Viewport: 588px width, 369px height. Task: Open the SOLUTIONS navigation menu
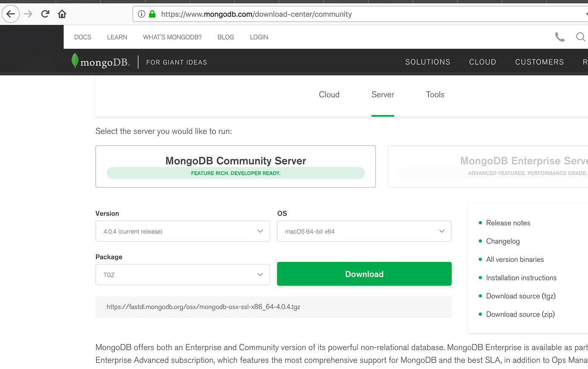[x=428, y=62]
